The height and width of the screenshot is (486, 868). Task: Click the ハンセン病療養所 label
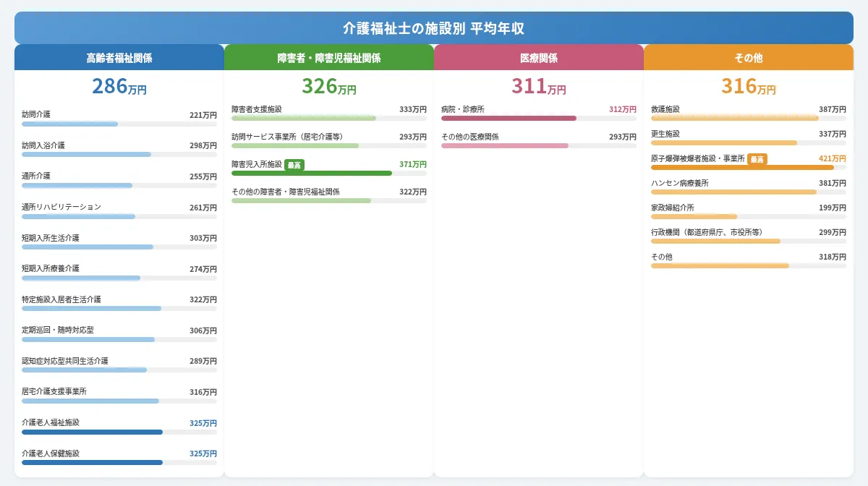click(x=680, y=183)
